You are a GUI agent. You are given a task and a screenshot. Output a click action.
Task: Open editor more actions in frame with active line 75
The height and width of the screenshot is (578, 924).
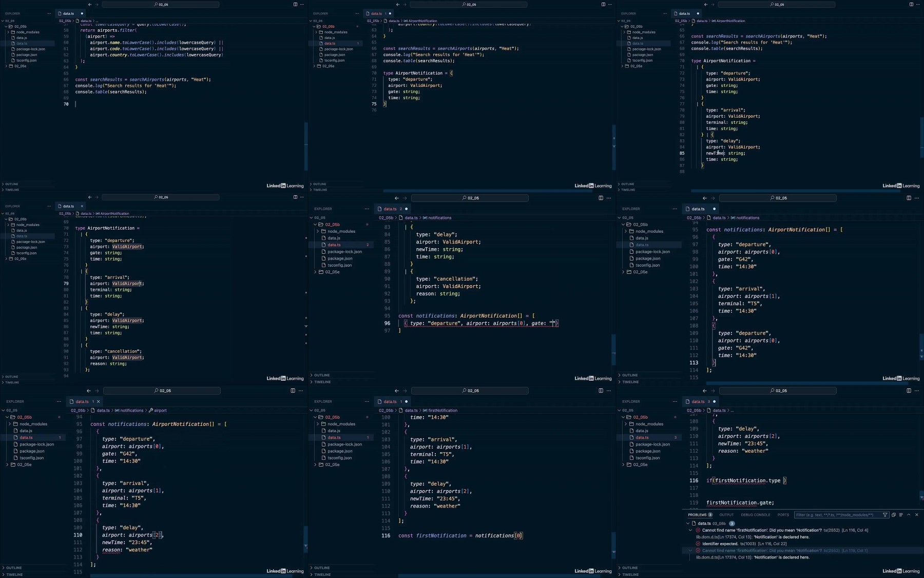click(610, 4)
